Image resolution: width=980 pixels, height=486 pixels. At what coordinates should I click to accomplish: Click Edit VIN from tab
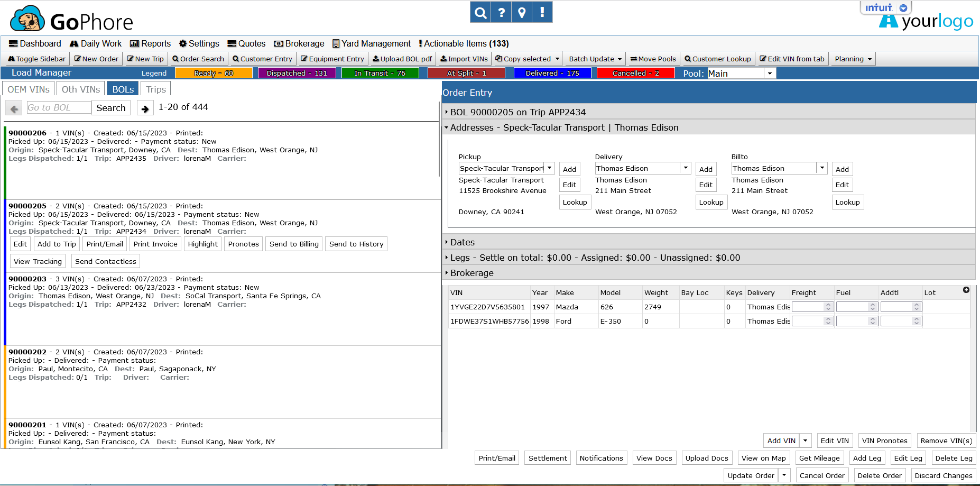click(x=792, y=59)
